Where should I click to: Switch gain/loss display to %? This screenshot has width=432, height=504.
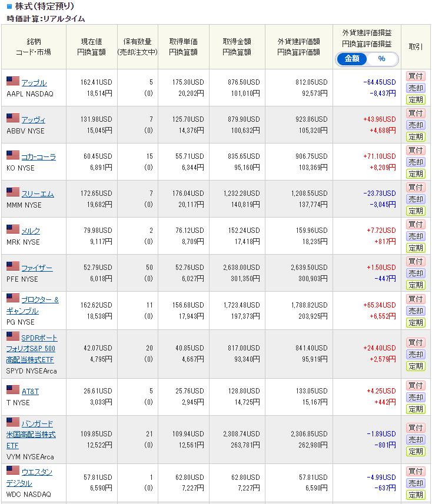click(x=381, y=59)
